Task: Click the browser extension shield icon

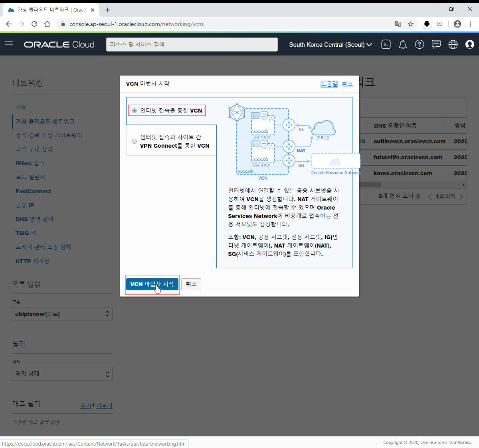Action: pos(427,24)
